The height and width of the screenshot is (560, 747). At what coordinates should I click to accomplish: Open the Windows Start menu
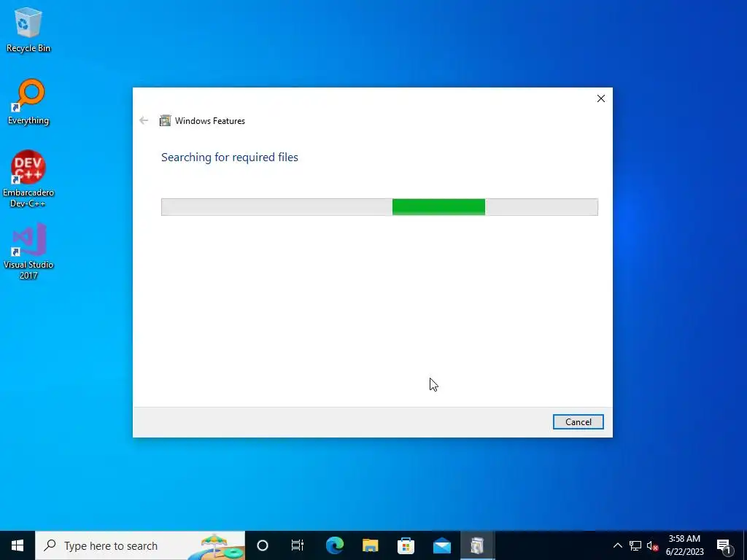coord(18,545)
